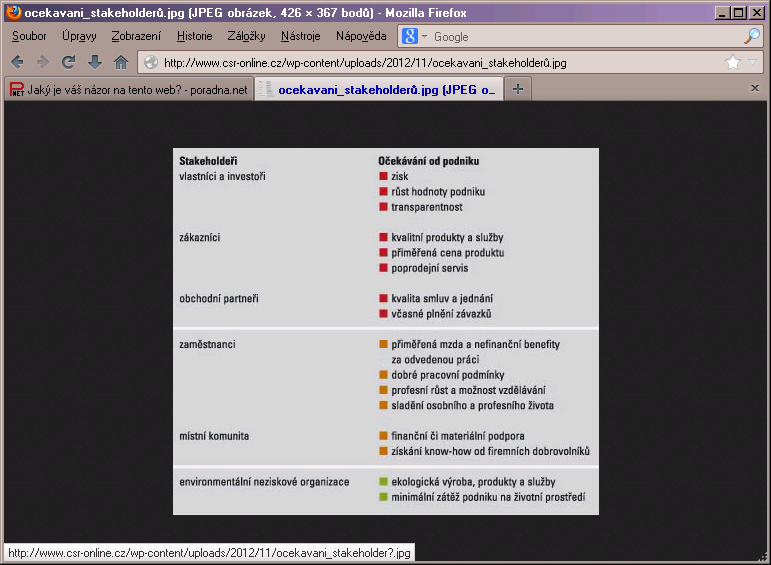Close the current tab with X
This screenshot has width=771, height=565.
tap(755, 88)
